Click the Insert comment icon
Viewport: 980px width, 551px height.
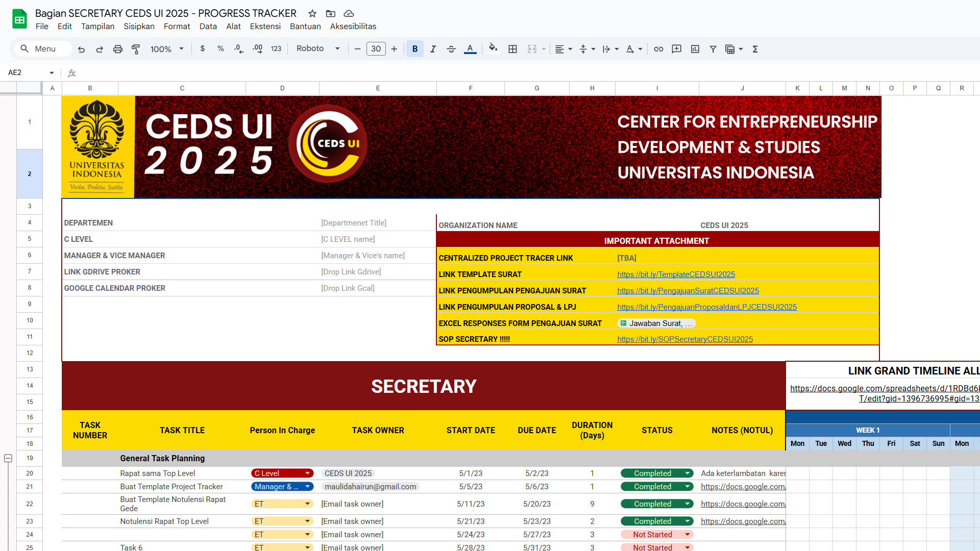coord(677,49)
